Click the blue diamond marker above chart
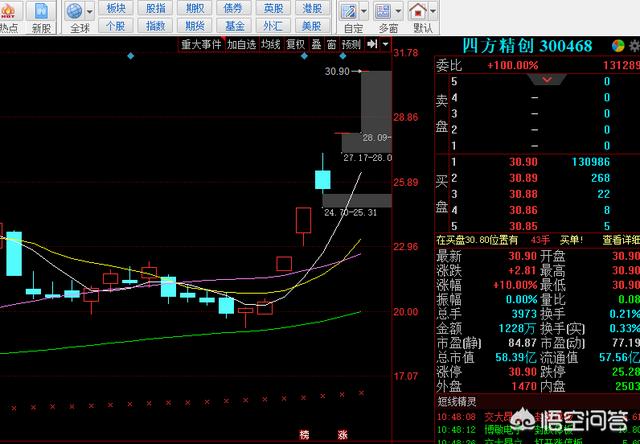This screenshot has height=444, width=640. click(x=132, y=56)
